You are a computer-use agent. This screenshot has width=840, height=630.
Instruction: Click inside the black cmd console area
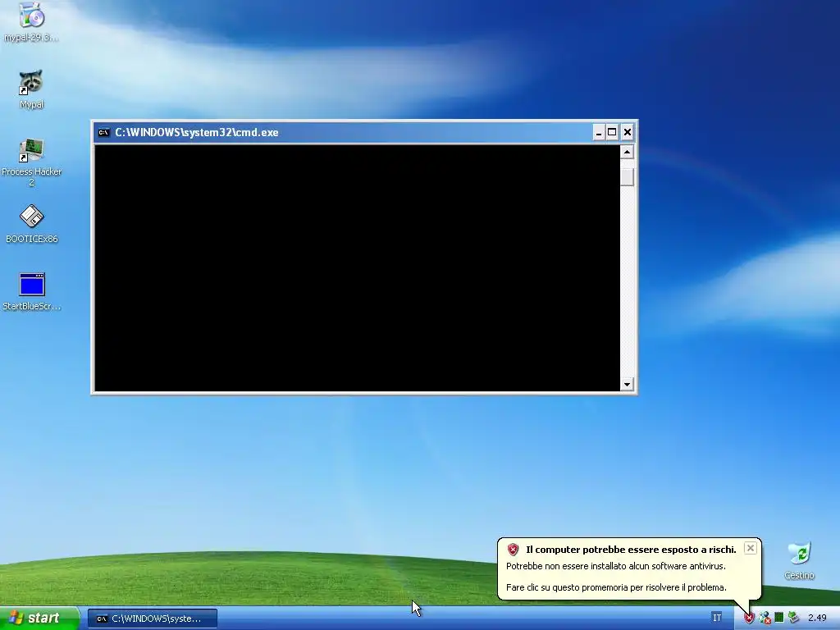click(358, 268)
